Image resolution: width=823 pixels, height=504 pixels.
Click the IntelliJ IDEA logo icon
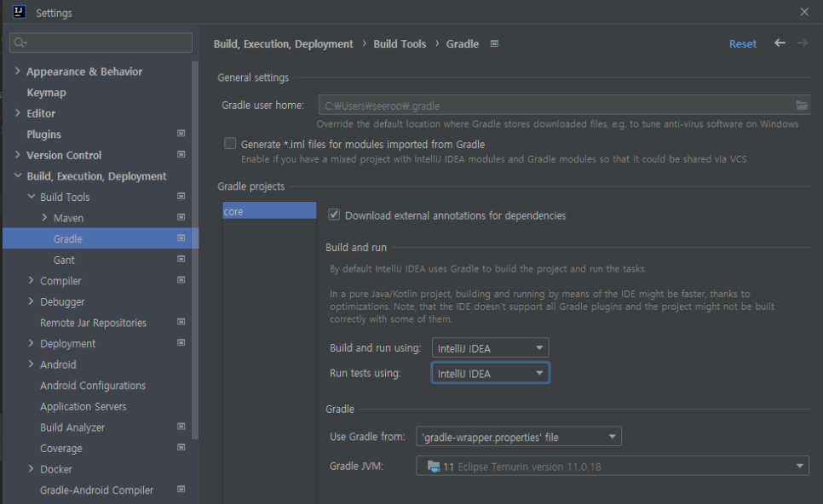click(x=19, y=12)
